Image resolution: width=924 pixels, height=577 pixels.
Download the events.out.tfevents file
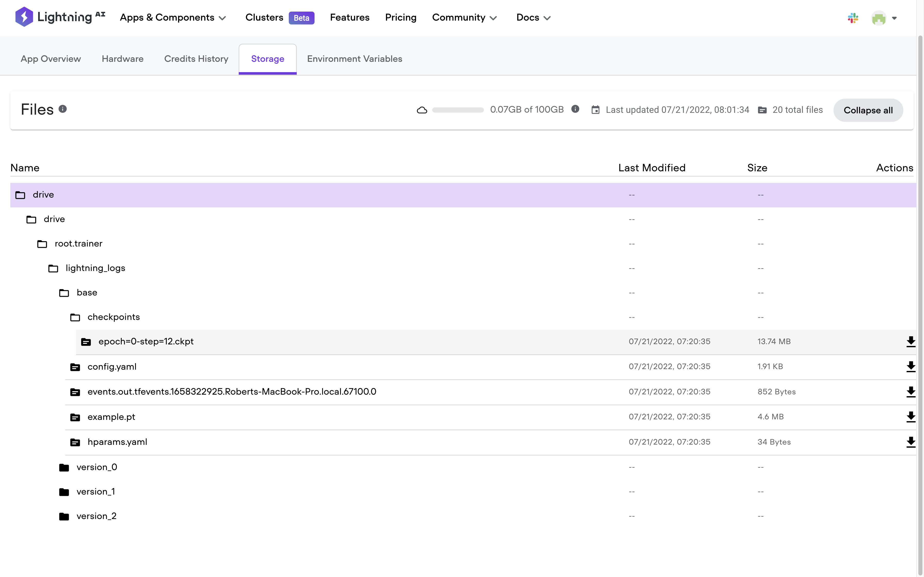[x=911, y=392]
